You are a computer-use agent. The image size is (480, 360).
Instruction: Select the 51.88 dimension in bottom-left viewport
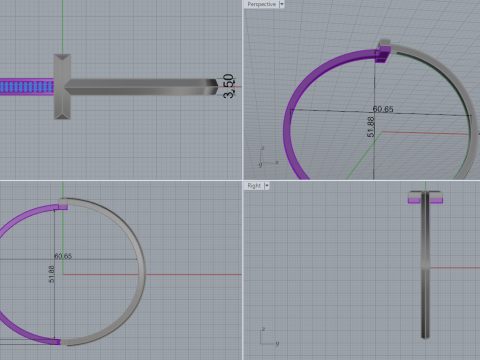51,274
